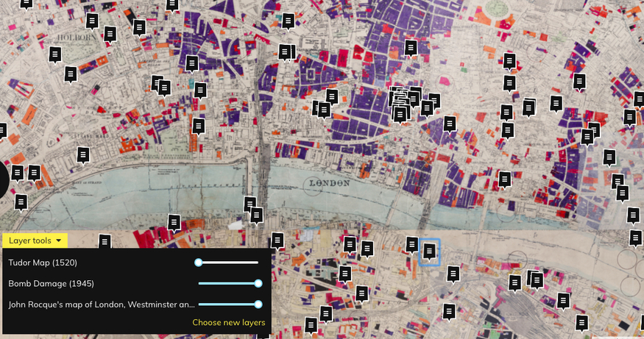Open the record marker highlighted by the blue box
The image size is (644, 339).
429,251
